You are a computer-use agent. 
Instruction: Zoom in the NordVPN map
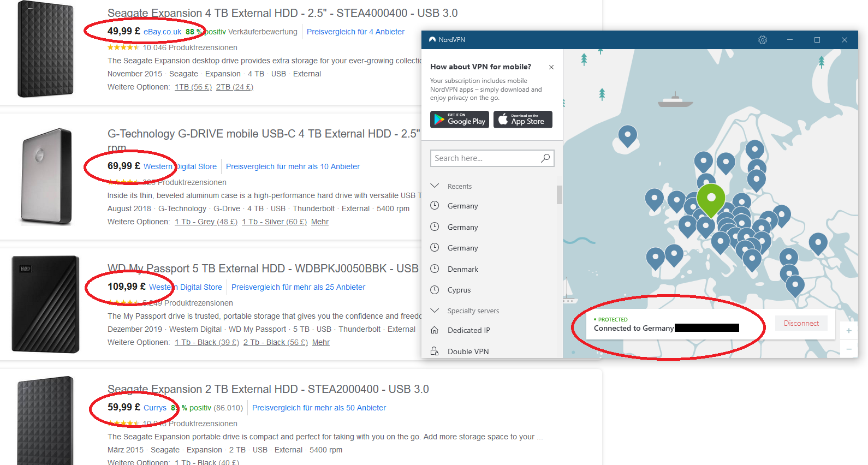[x=849, y=331]
